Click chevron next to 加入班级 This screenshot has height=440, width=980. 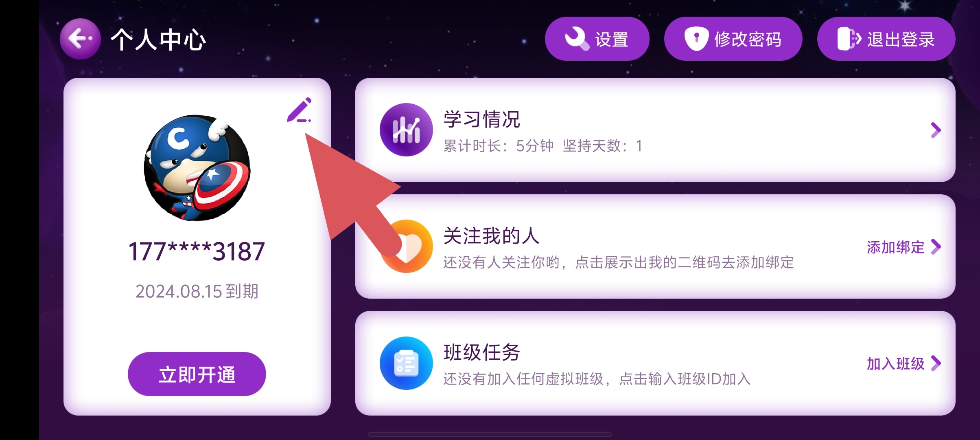(x=936, y=363)
